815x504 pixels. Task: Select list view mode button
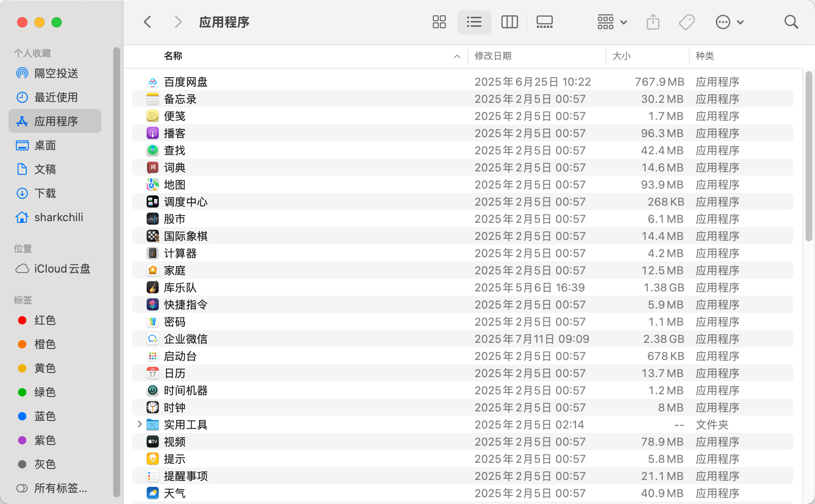pyautogui.click(x=474, y=22)
